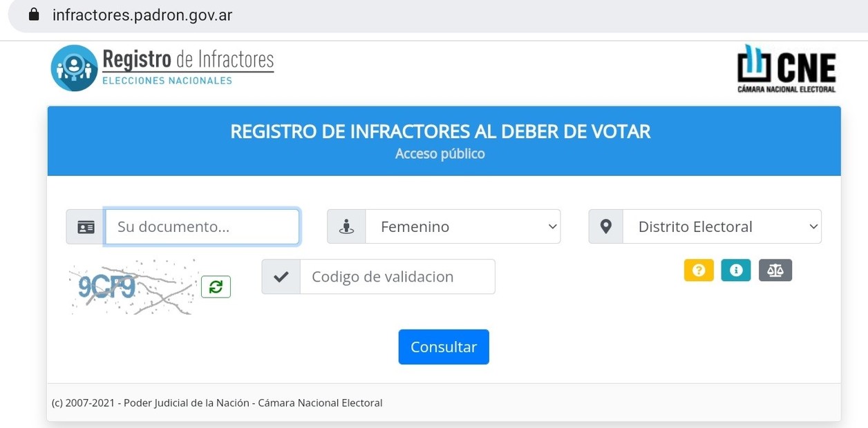Image resolution: width=868 pixels, height=428 pixels.
Task: Open the Femenino gender dropdown
Action: click(x=462, y=227)
